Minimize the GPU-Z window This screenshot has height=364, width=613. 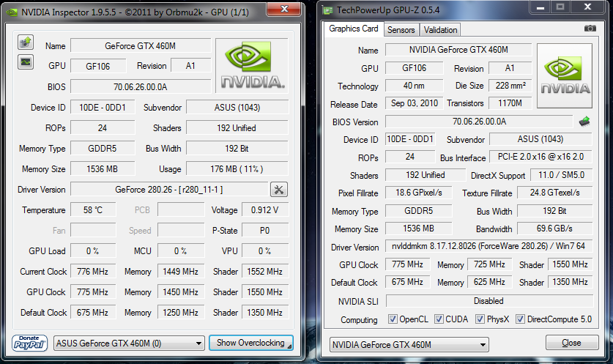point(540,7)
